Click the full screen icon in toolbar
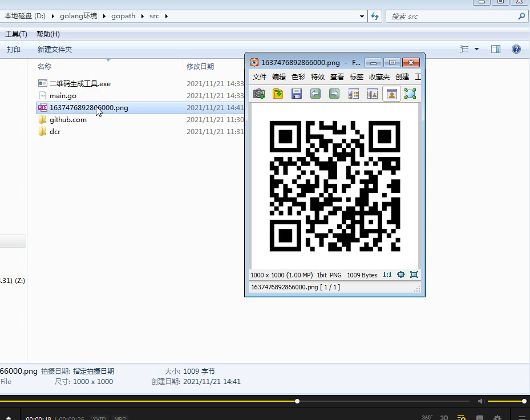The width and height of the screenshot is (530, 420). tap(410, 94)
